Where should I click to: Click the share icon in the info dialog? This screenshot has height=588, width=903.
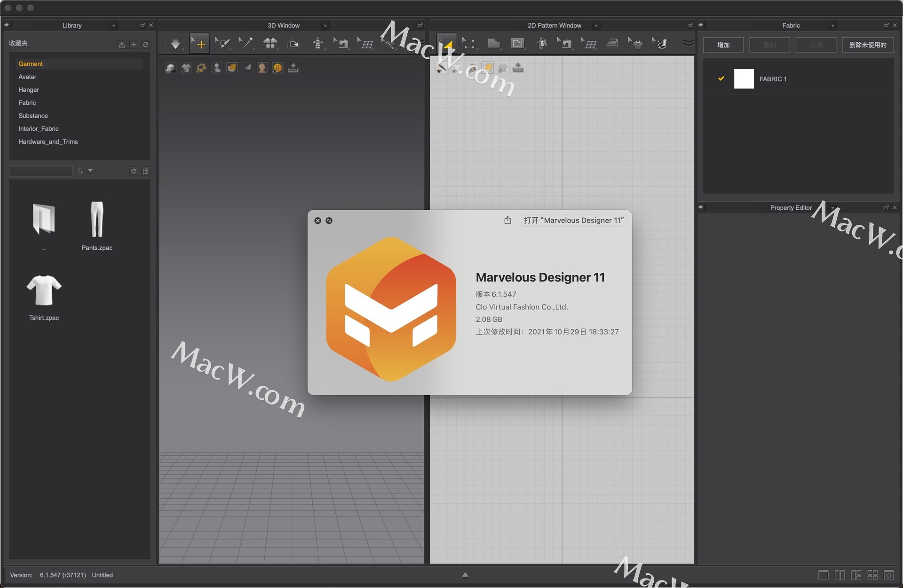[x=507, y=220]
